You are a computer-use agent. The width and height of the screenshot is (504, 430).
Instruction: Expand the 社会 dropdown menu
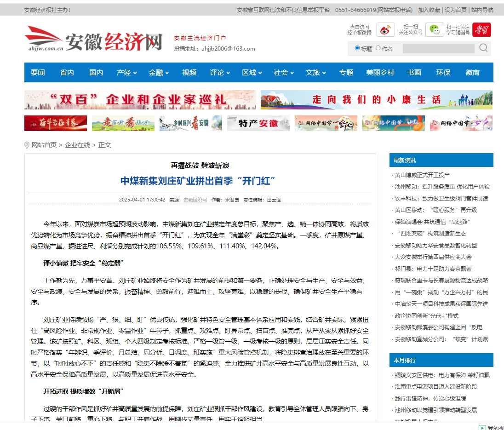coord(284,73)
